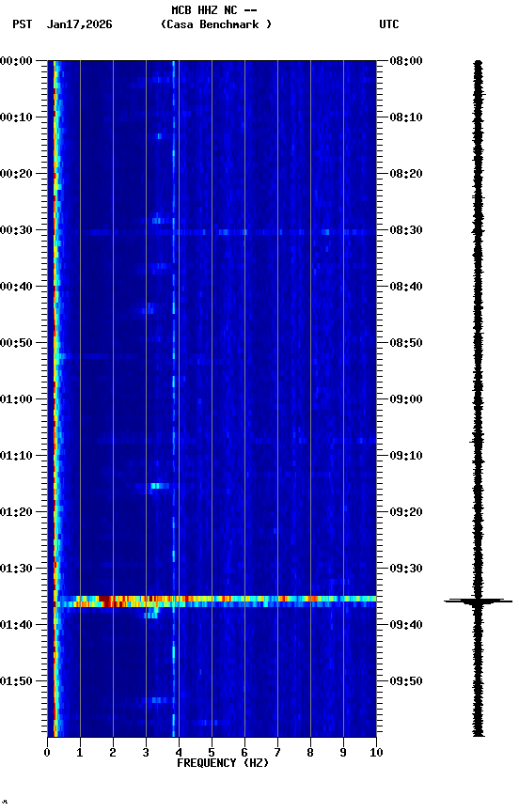Click the 5 Hz frequency tick label
This screenshot has height=812, width=519.
coord(212,753)
